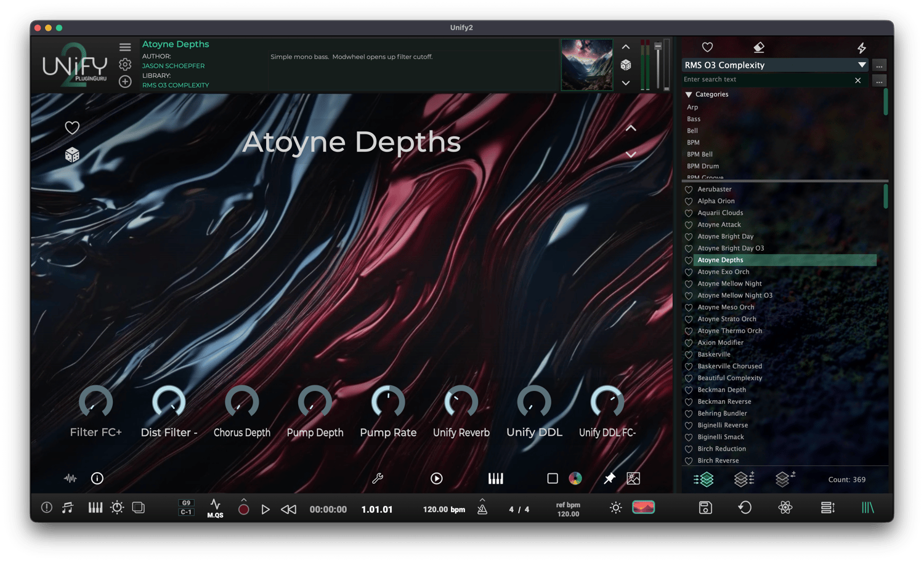Open ellipsis menu beside search field
Screen dimensions: 924x562
[880, 80]
